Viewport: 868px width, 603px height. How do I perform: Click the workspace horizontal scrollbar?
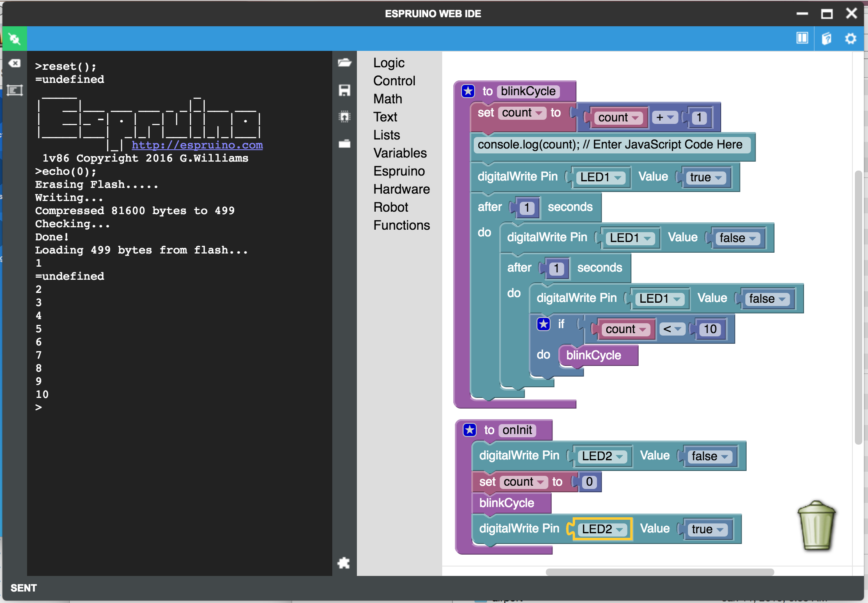(660, 572)
